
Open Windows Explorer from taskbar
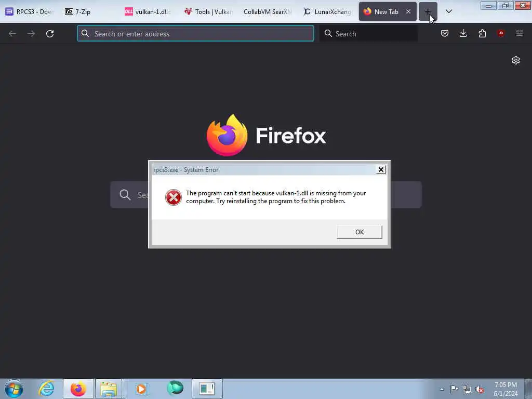[109, 389]
